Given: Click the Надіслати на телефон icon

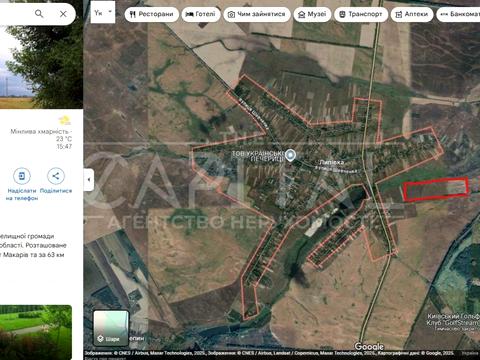Looking at the screenshot, I should (22, 176).
